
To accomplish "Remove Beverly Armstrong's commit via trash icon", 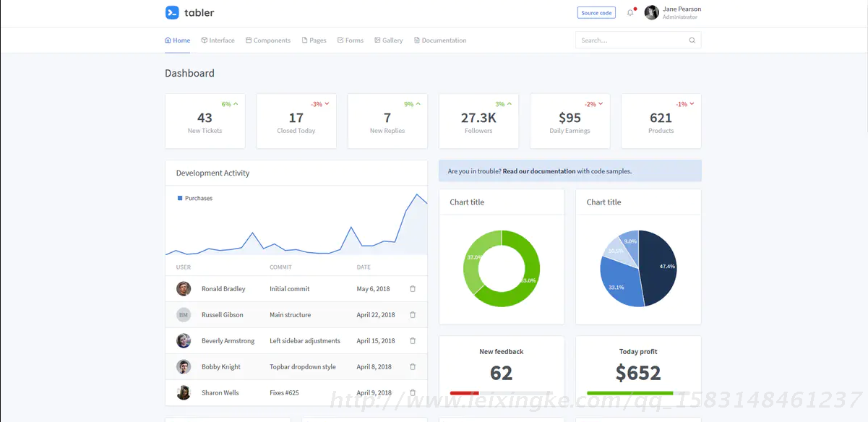I will point(413,341).
